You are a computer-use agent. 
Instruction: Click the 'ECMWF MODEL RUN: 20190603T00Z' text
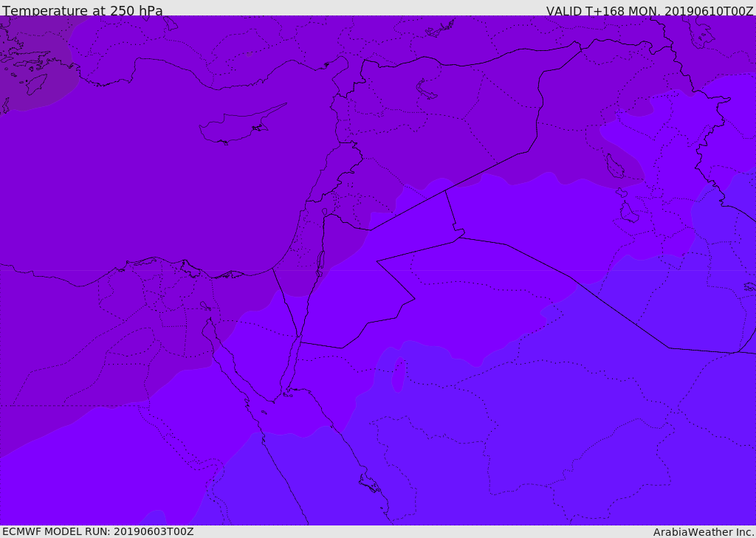click(x=98, y=531)
